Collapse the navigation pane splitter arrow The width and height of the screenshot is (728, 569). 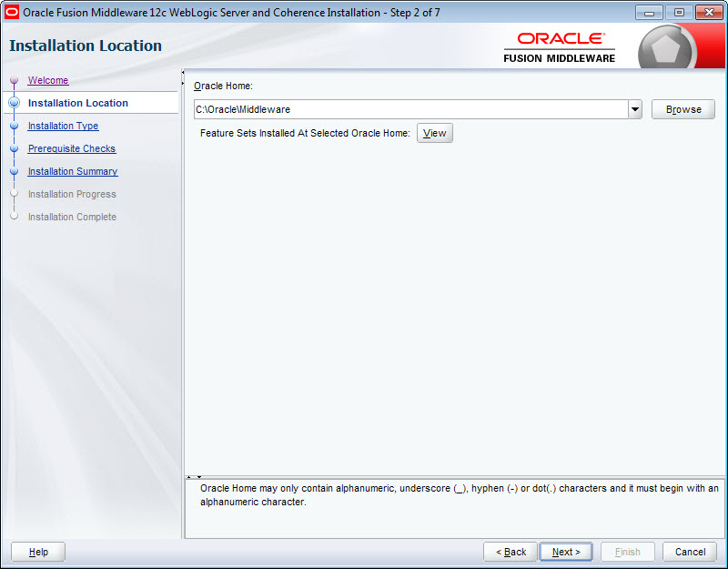[183, 73]
